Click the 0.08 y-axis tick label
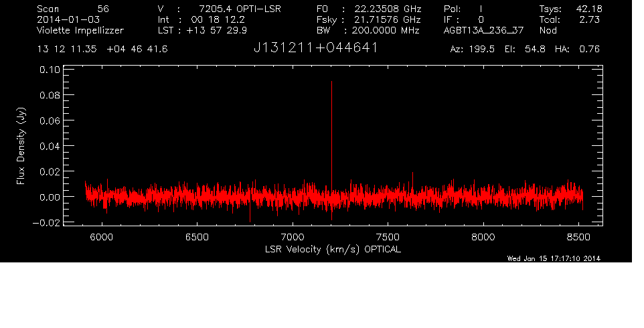Image resolution: width=644 pixels, height=328 pixels. 50,95
